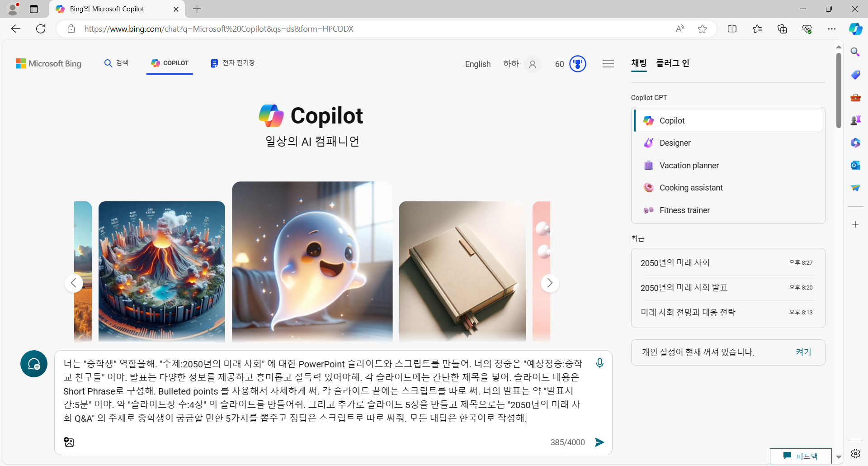Open split screen view icon
The image size is (868, 466).
tap(732, 29)
